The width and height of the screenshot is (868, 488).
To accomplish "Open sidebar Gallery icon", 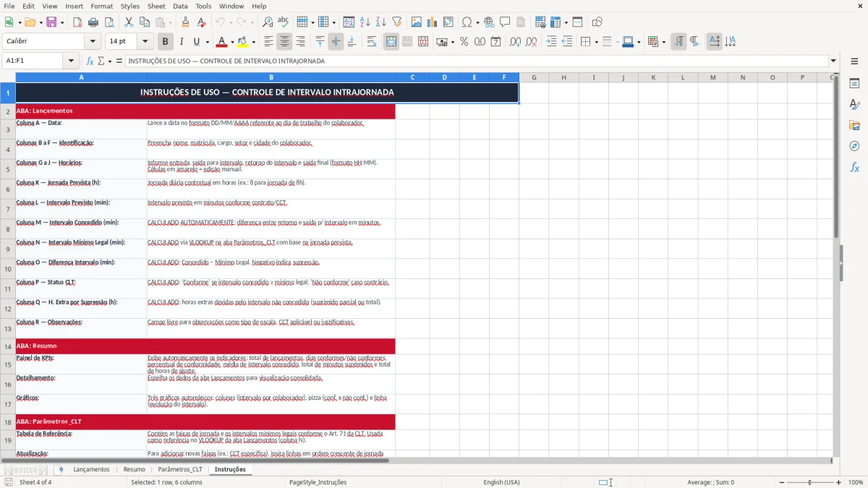I will [854, 126].
